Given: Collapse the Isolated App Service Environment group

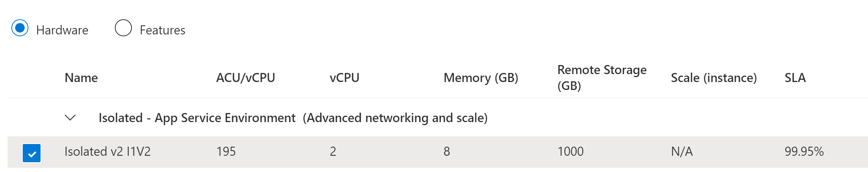Looking at the screenshot, I should pos(70,118).
